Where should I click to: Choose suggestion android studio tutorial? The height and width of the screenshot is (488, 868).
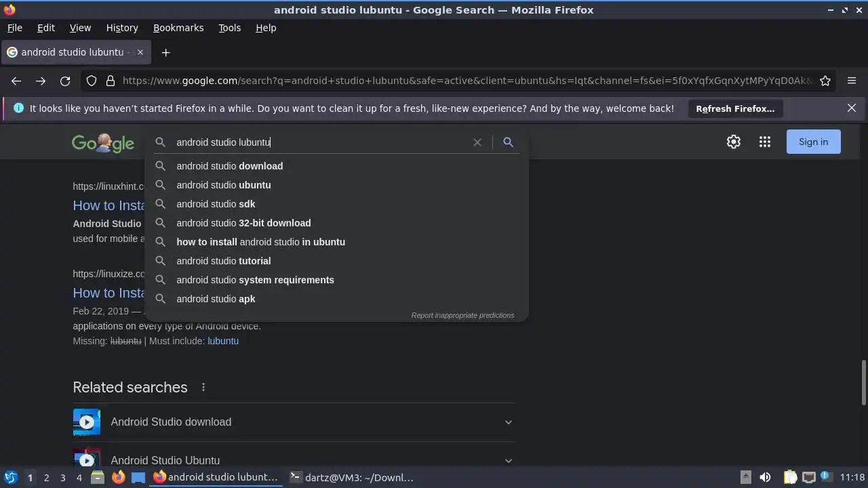[336, 261]
